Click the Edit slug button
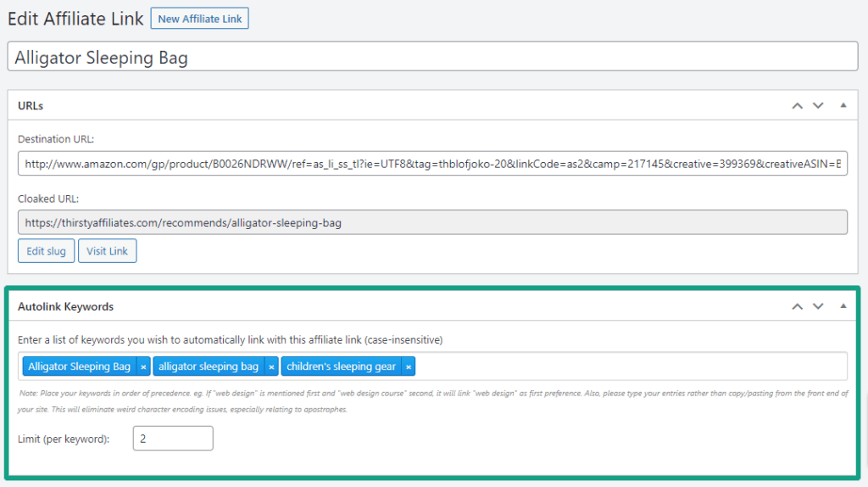868x487 pixels. point(46,251)
